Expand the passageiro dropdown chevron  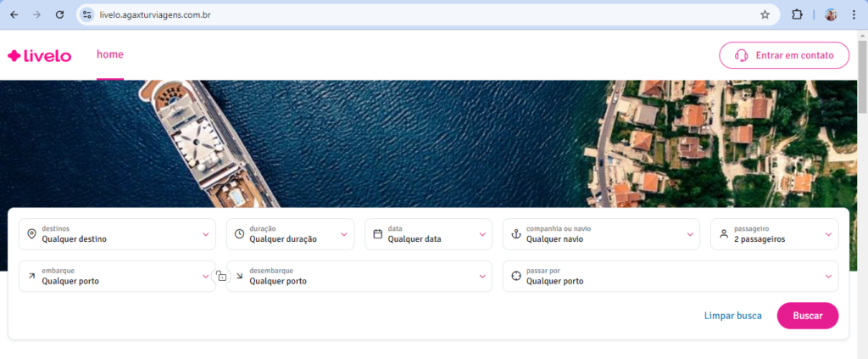(x=828, y=234)
